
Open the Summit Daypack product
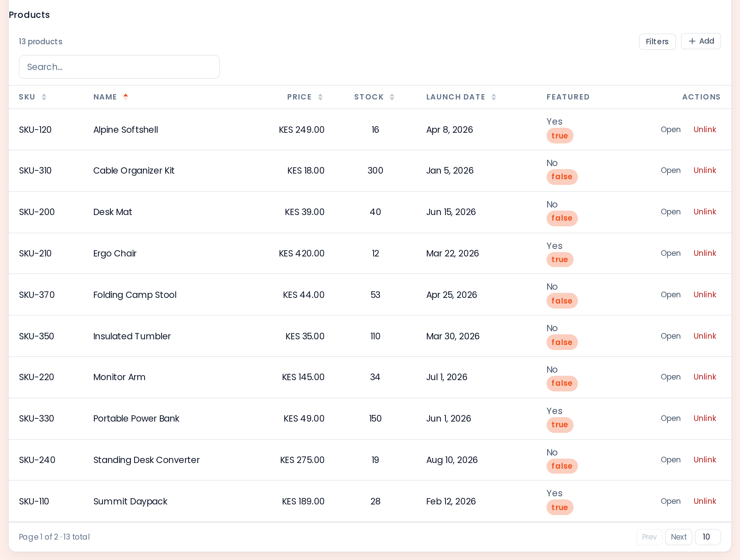tap(670, 501)
